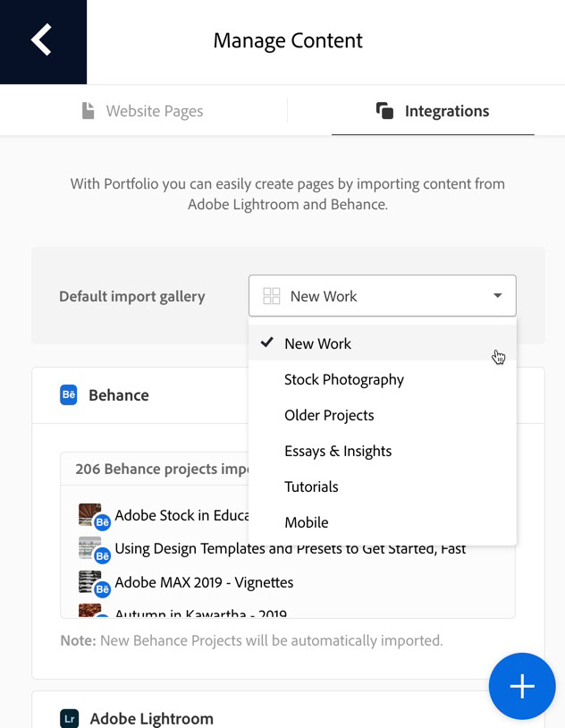Click the Adobe Lightroom Lr icon
565x728 pixels.
click(x=69, y=718)
